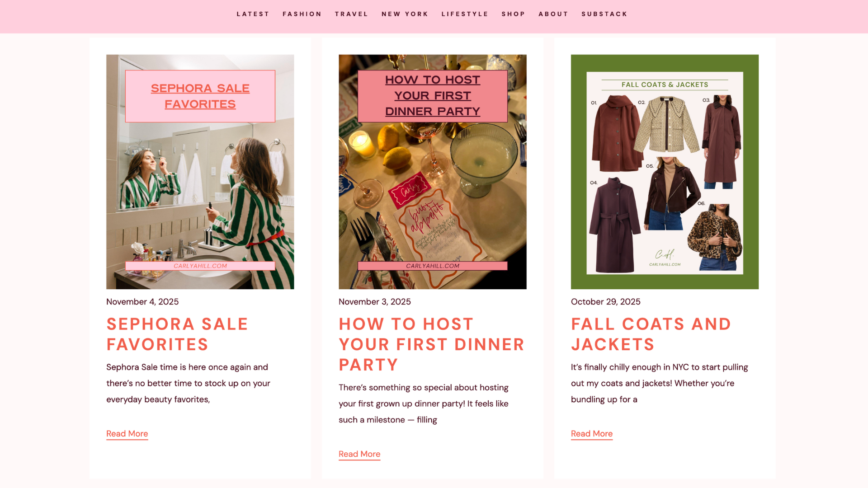Go to the Fashion section
868x488 pixels.
pos(302,14)
